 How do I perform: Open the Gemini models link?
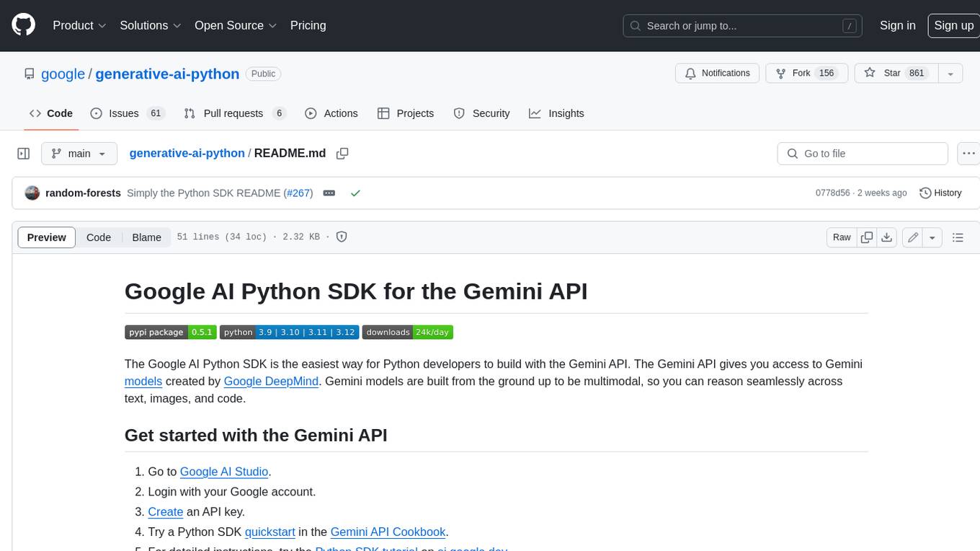[x=143, y=381]
